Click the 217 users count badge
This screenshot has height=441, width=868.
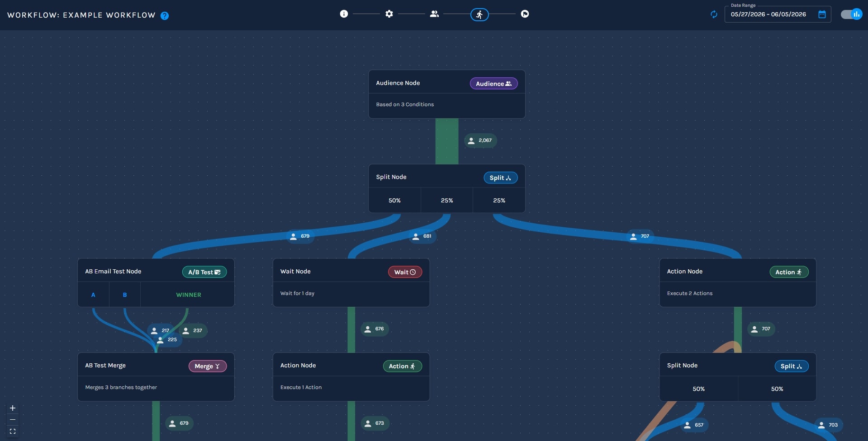160,330
